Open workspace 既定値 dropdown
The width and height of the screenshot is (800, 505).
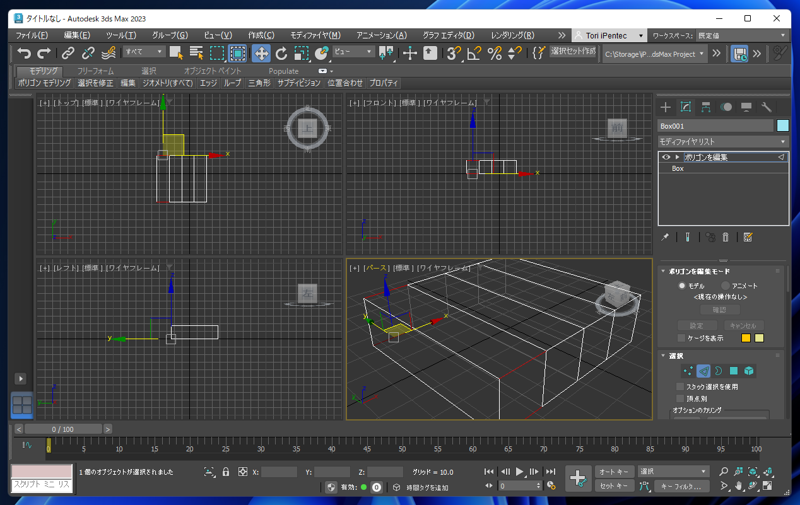(x=741, y=35)
